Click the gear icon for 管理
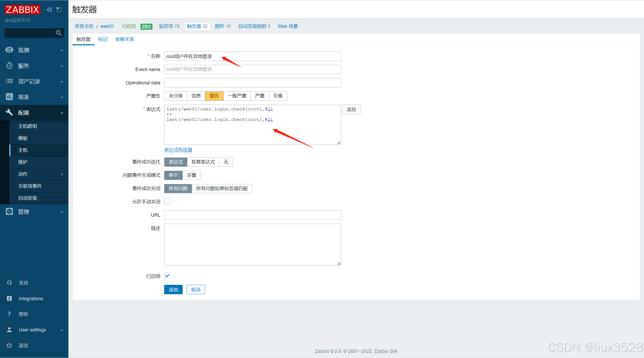Viewport: 644px width, 358px height. (x=9, y=211)
